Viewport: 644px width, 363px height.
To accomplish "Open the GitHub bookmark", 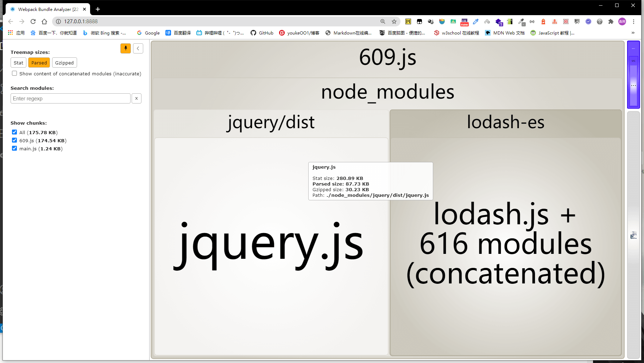I will 262,33.
